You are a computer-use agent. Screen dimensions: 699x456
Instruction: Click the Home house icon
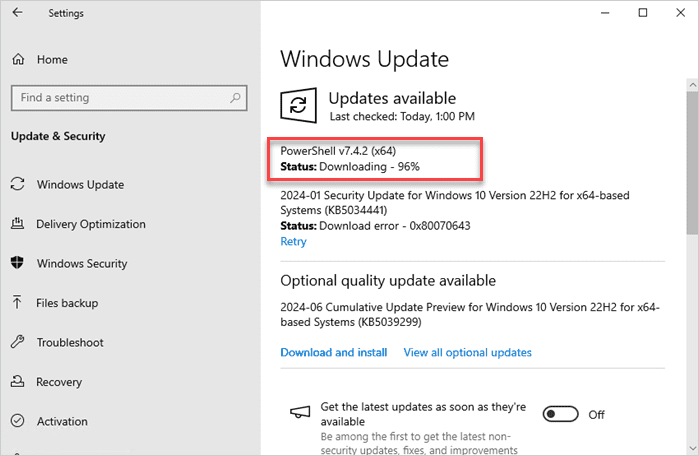click(x=18, y=59)
